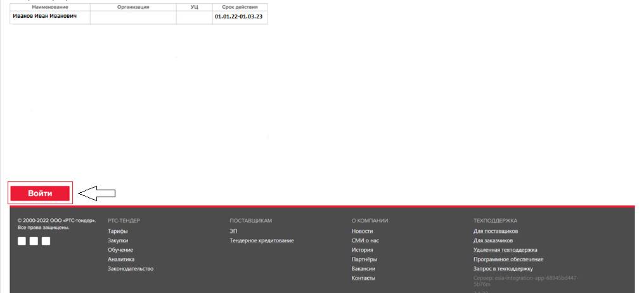The height and width of the screenshot is (293, 644).
Task: Click the ЭП link under Поставщикам
Action: point(233,231)
